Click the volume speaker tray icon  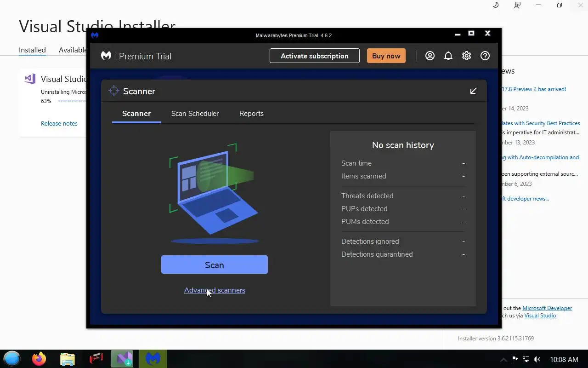click(537, 359)
